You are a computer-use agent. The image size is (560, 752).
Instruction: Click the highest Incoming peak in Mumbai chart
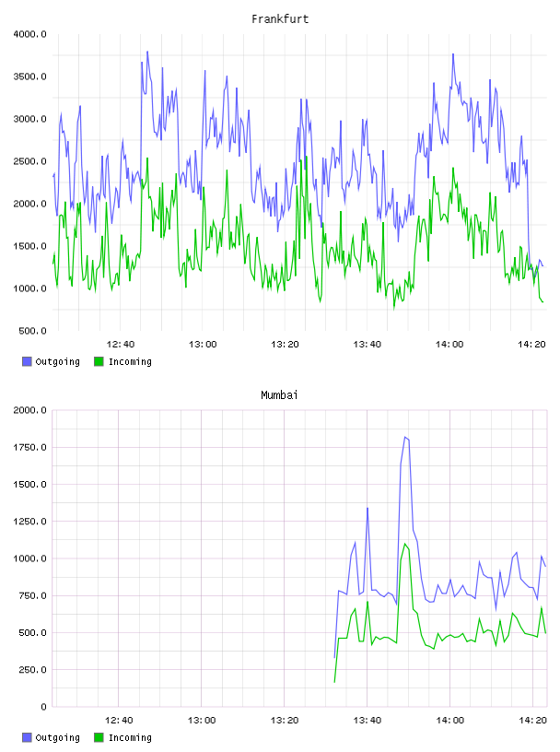pyautogui.click(x=405, y=544)
